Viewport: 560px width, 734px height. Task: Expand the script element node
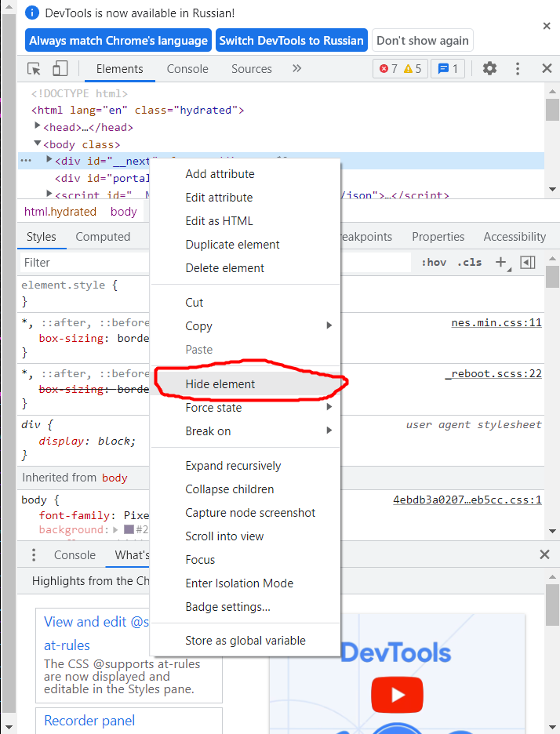click(x=49, y=194)
